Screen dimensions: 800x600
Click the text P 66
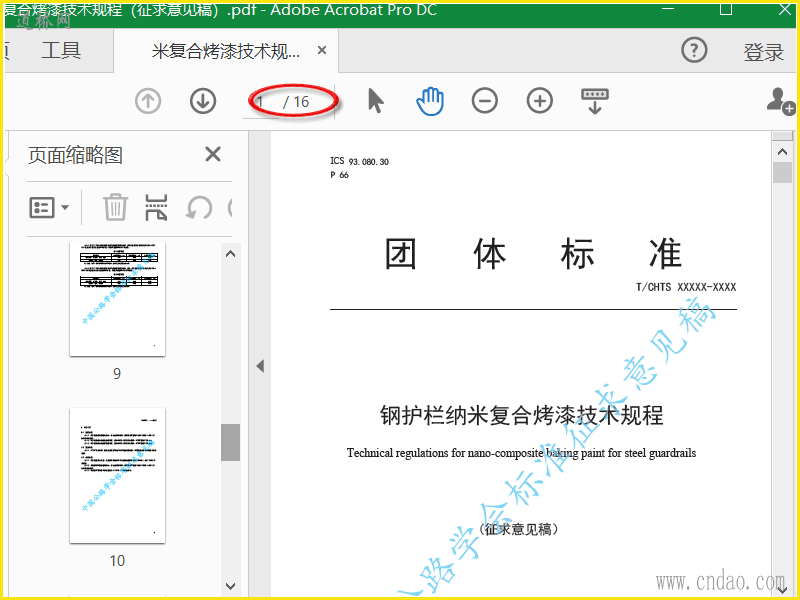point(339,175)
